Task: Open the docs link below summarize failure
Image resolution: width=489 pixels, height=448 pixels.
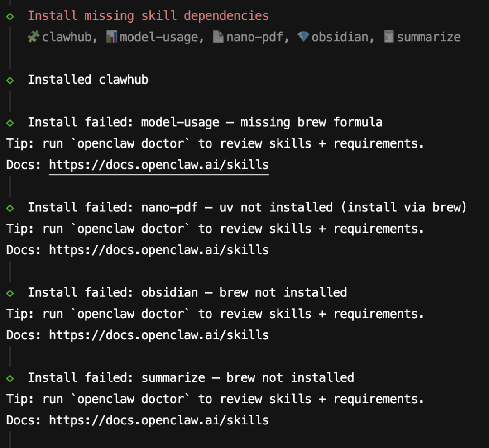Action: [158, 420]
